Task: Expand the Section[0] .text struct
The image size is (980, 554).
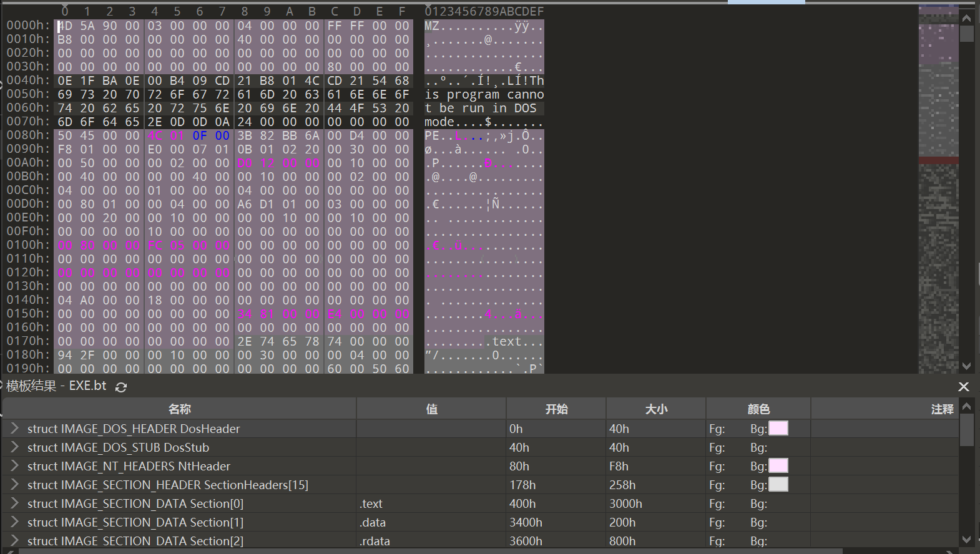Action: (14, 503)
